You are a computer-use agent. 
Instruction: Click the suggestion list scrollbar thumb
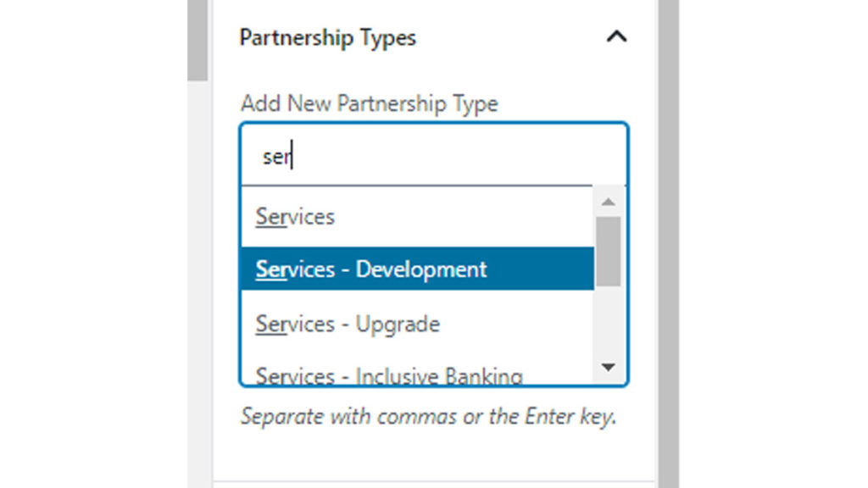(x=608, y=250)
